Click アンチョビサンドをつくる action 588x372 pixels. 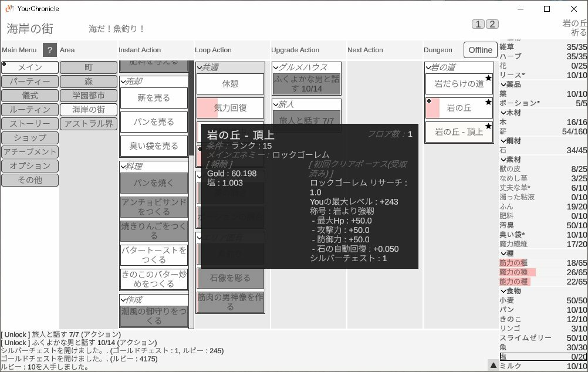[x=154, y=207]
